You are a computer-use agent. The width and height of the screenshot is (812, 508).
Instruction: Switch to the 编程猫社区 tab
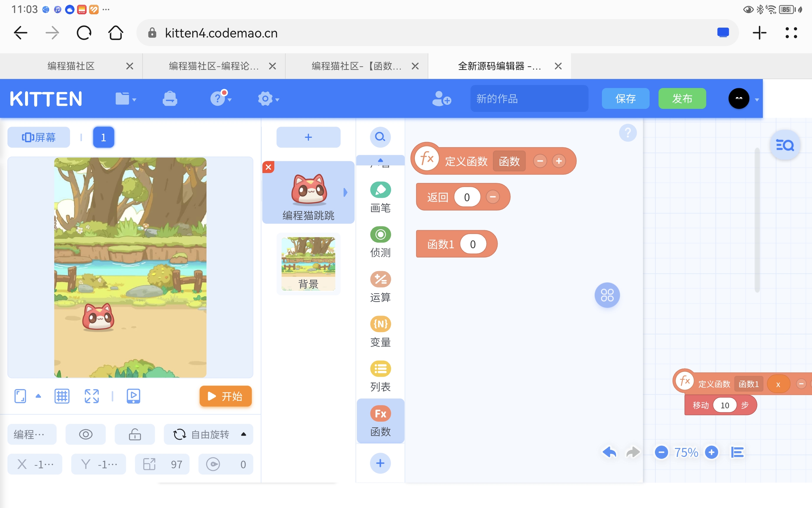[x=71, y=66]
